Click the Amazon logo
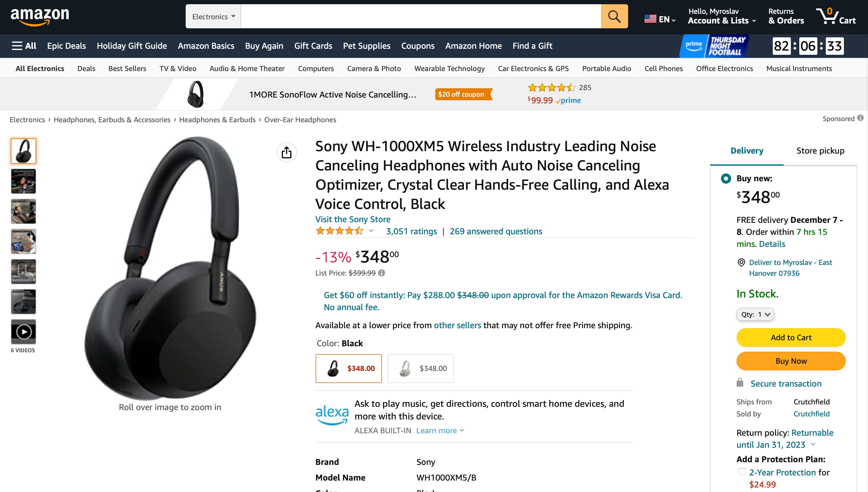868x492 pixels. coord(39,16)
